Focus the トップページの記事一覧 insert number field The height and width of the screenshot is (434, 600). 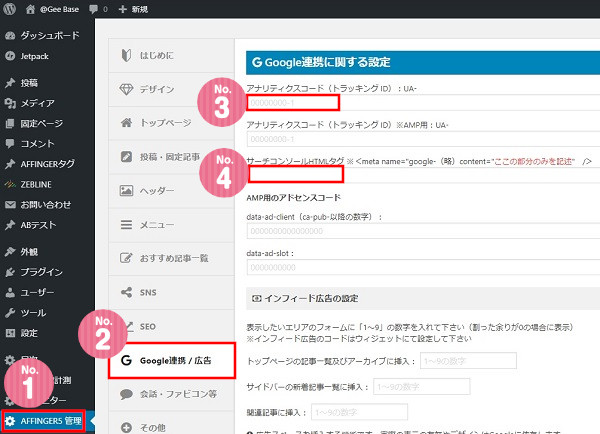(x=468, y=361)
